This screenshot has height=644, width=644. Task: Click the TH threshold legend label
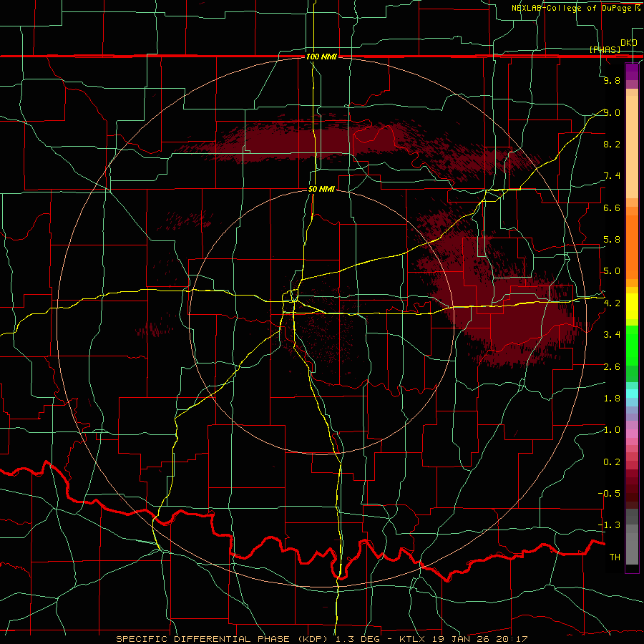coord(615,557)
